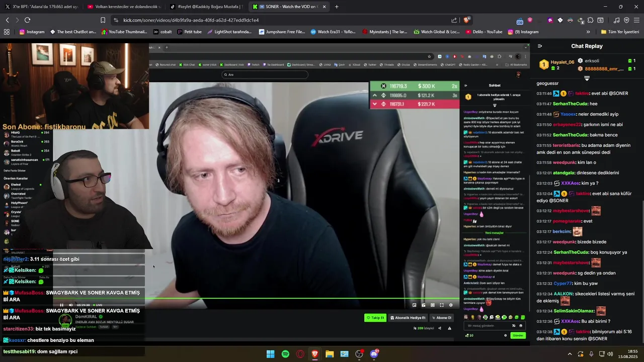Switch to Volkan keresteciler tab
The width and height of the screenshot is (644, 362).
[x=122, y=7]
